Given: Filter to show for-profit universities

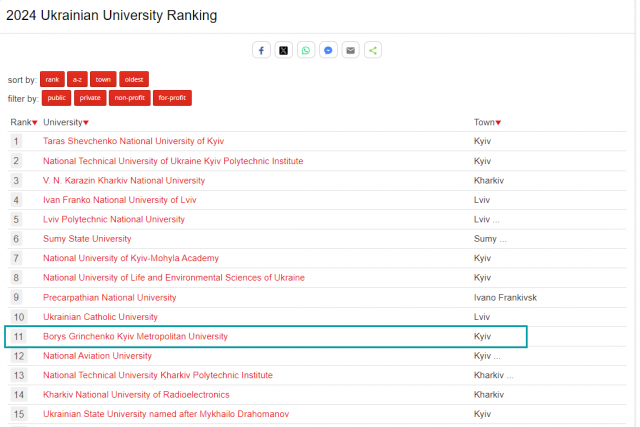Looking at the screenshot, I should tap(172, 98).
